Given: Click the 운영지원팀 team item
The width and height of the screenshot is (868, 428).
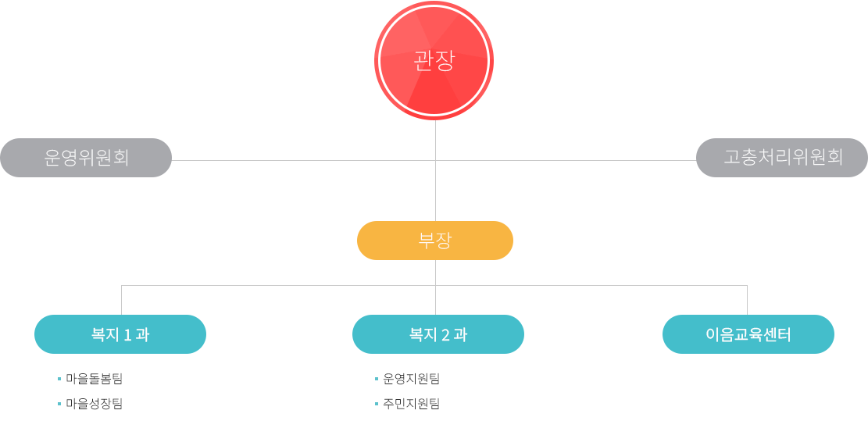Looking at the screenshot, I should pyautogui.click(x=411, y=380).
